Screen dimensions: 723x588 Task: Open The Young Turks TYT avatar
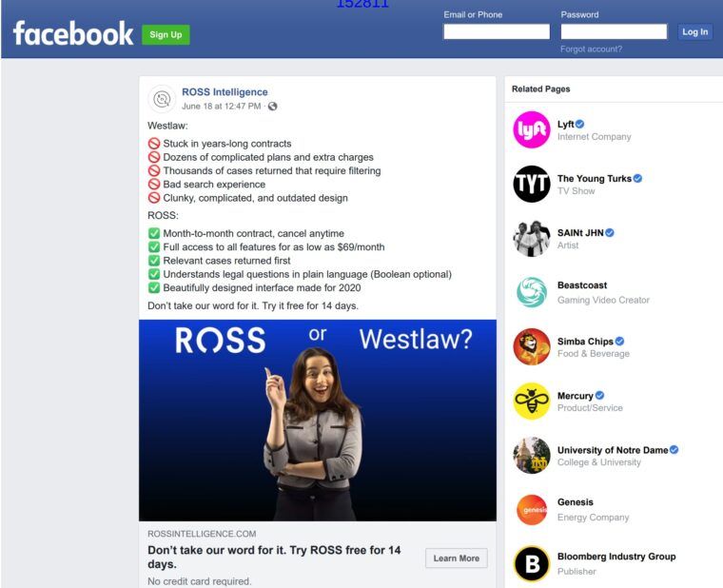(x=532, y=184)
